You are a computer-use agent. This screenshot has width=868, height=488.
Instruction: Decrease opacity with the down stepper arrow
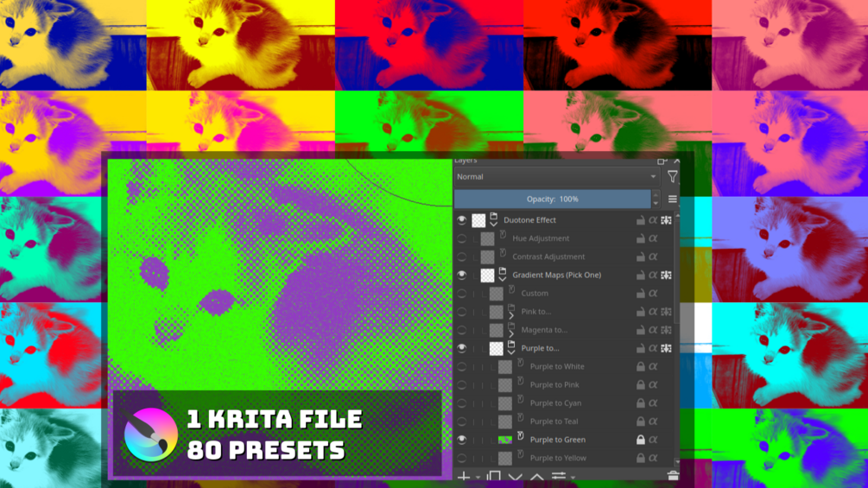tap(656, 203)
